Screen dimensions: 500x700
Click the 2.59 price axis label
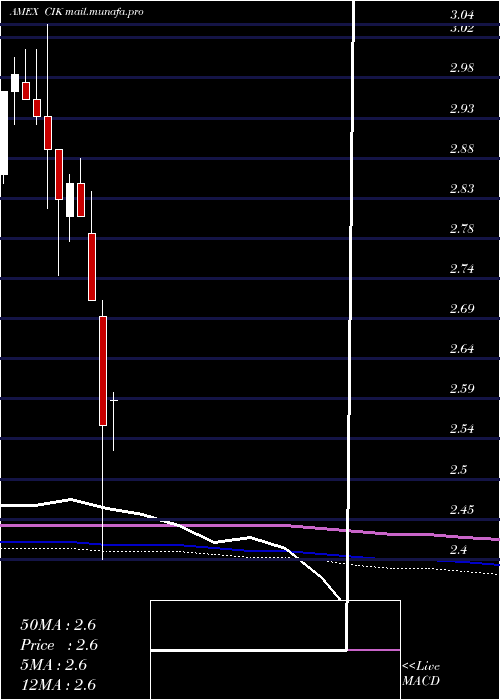click(462, 388)
